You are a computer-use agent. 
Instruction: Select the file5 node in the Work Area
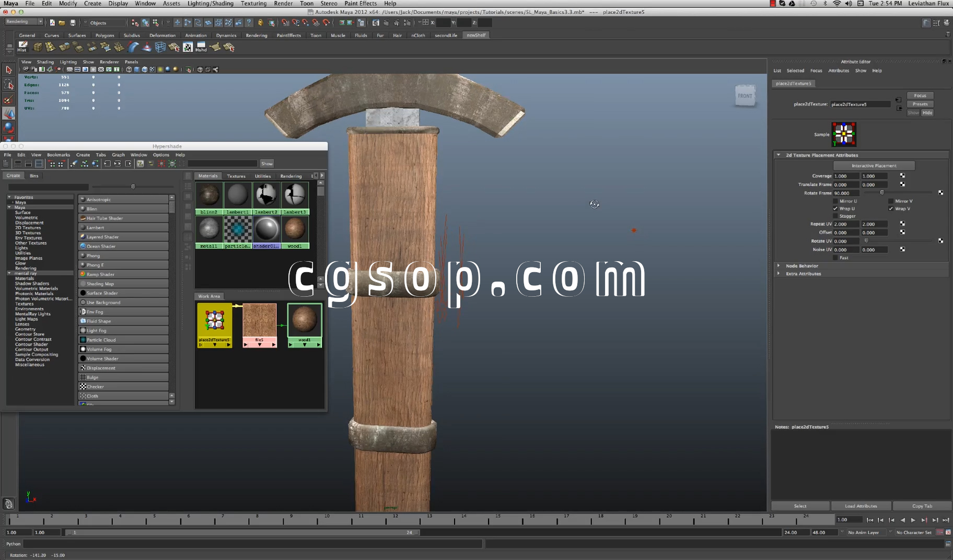pos(259,325)
